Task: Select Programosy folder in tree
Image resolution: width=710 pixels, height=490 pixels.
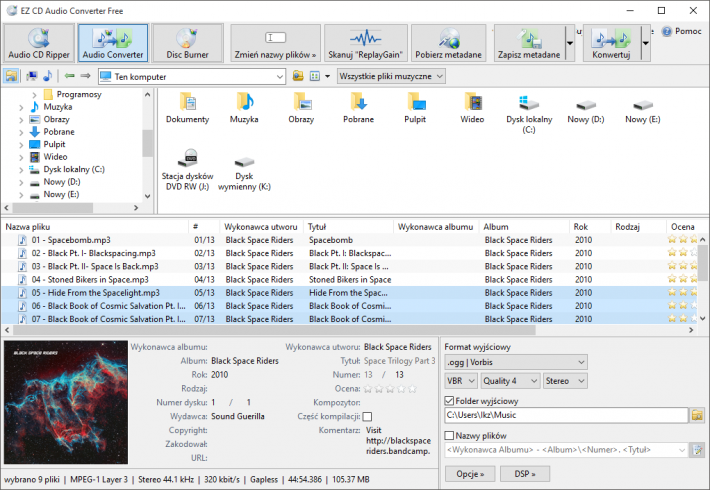Action: pyautogui.click(x=79, y=95)
